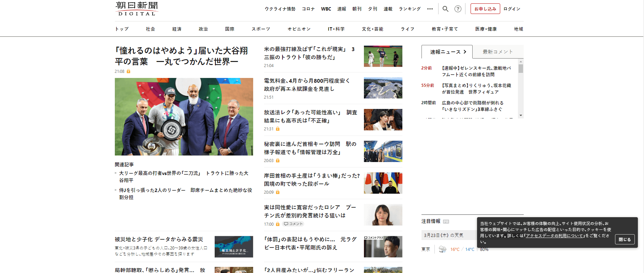The image size is (644, 273).
Task: Open the 夕刊 header link
Action: coord(372,9)
